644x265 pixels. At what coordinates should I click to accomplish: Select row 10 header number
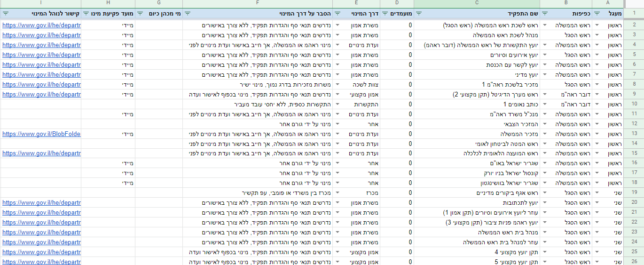click(x=634, y=104)
